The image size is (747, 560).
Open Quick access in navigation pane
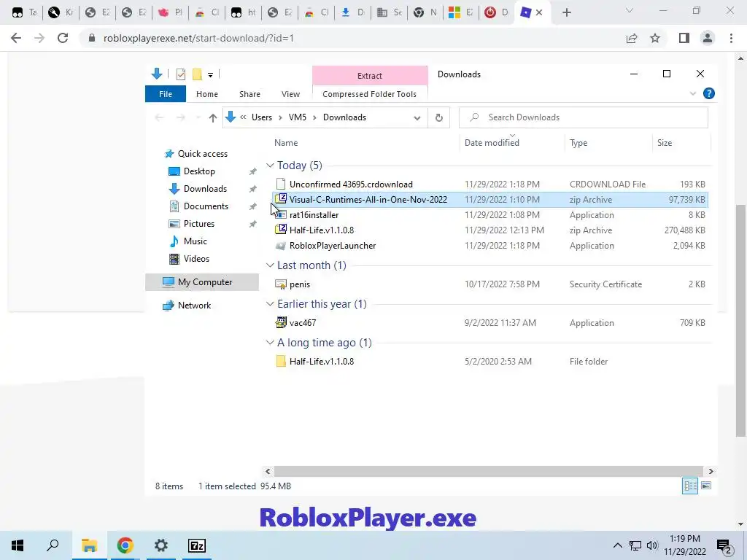tap(203, 154)
